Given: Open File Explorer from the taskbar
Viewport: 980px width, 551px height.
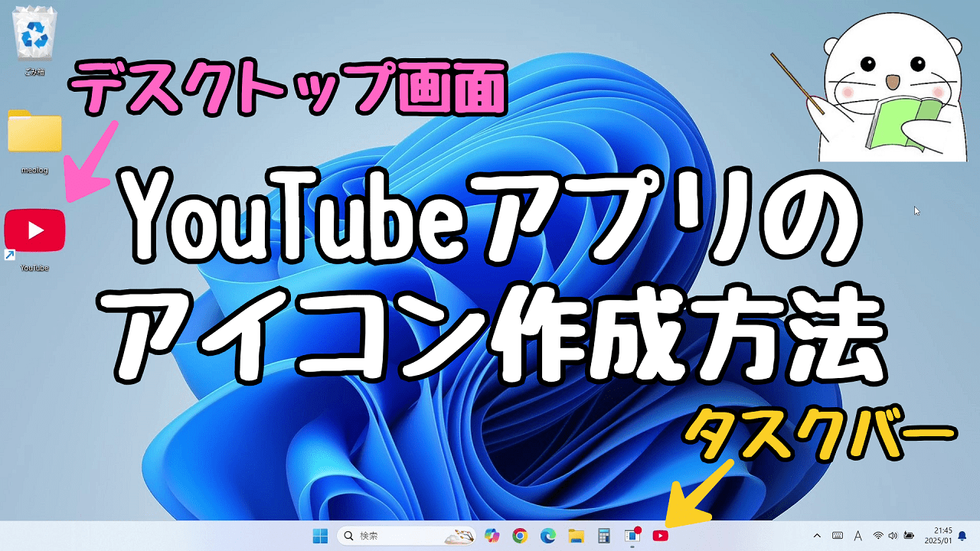Looking at the screenshot, I should point(576,536).
